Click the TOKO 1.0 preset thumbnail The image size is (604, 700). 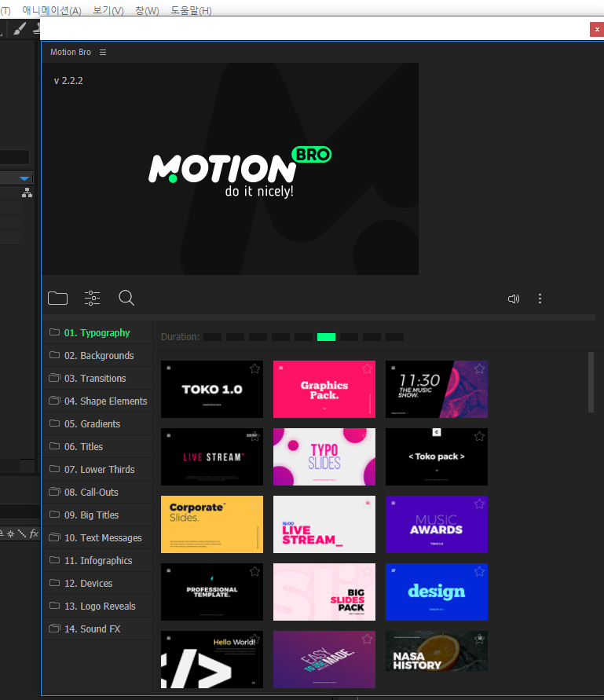[x=212, y=390]
